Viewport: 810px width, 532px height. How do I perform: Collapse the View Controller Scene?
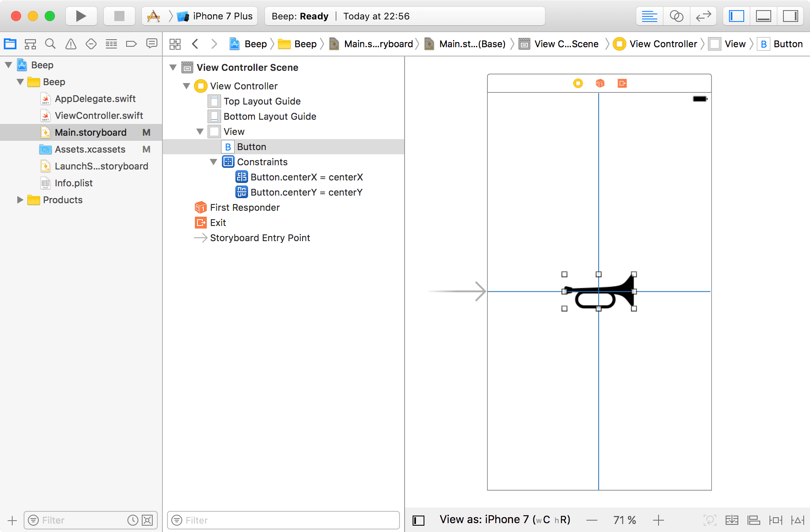coord(173,67)
